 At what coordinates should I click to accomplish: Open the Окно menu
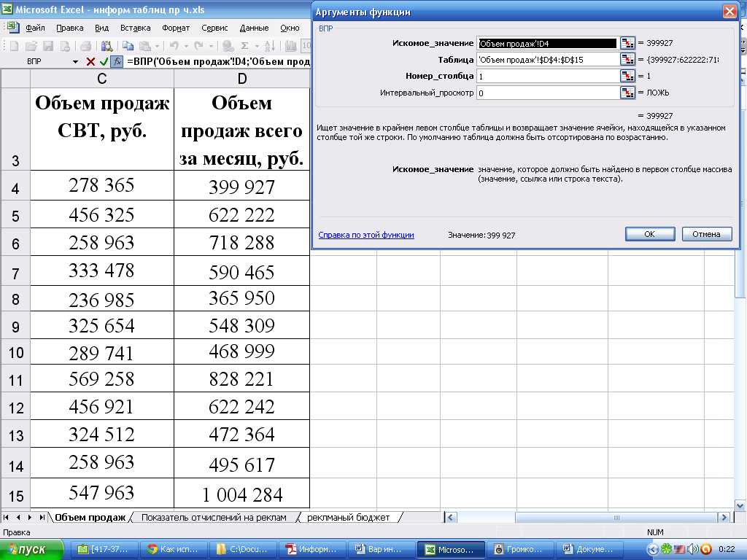tap(290, 28)
